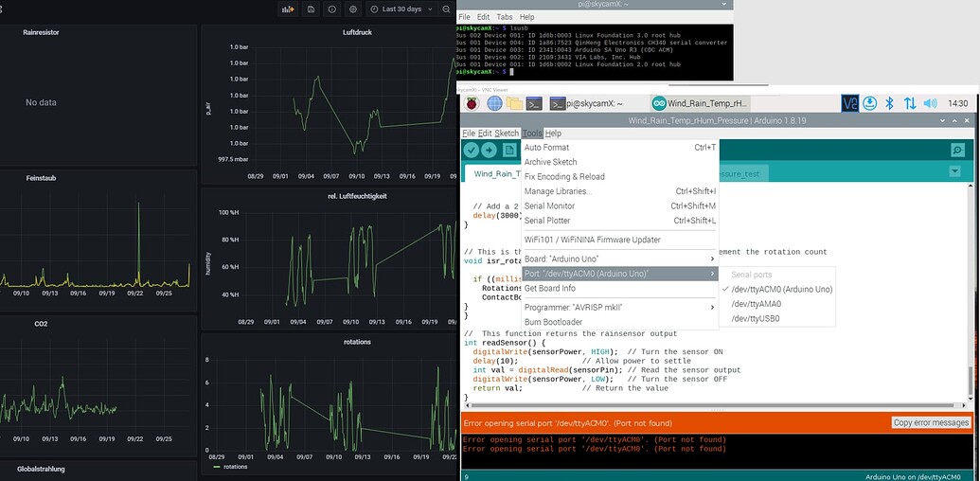Click the Grafana zoom out time range icon
The width and height of the screenshot is (980, 481).
click(x=446, y=9)
